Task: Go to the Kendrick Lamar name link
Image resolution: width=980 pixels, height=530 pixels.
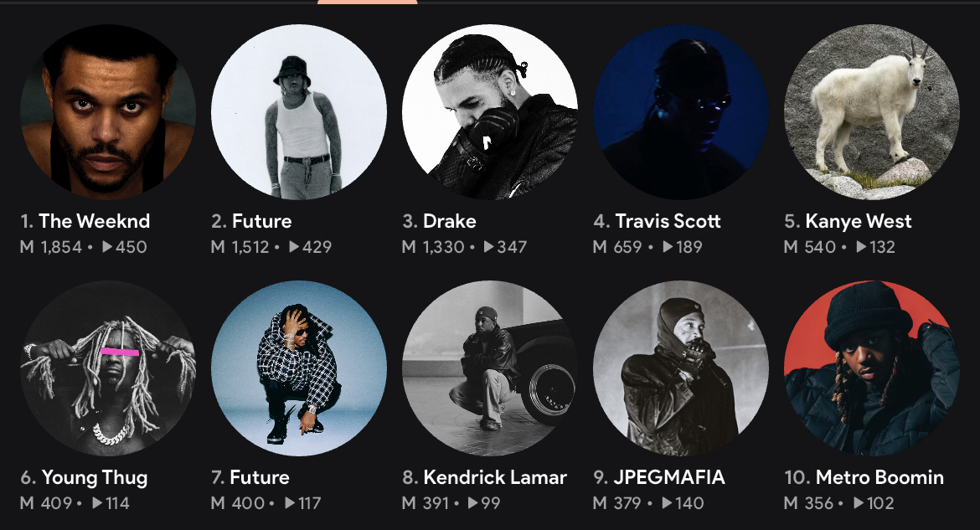Action: (494, 478)
